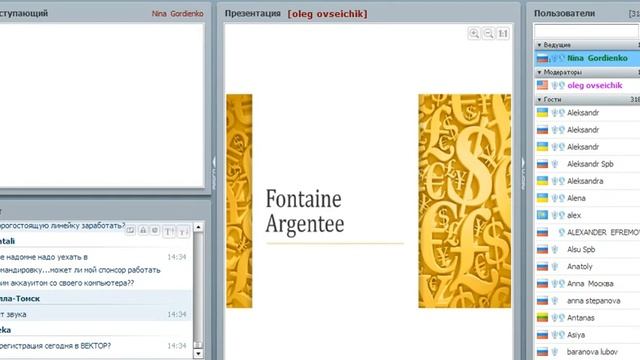This screenshot has width=640, height=360.
Task: Click microphone icon next to Asiya
Action: pos(554,335)
